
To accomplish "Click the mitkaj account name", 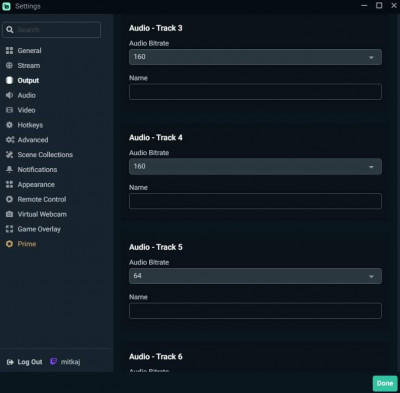I will click(70, 362).
